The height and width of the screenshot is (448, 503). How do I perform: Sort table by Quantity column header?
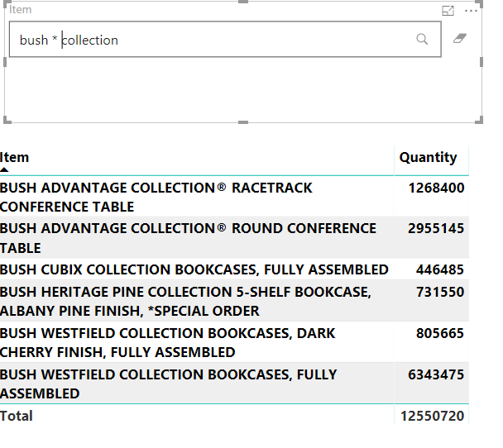tap(428, 157)
